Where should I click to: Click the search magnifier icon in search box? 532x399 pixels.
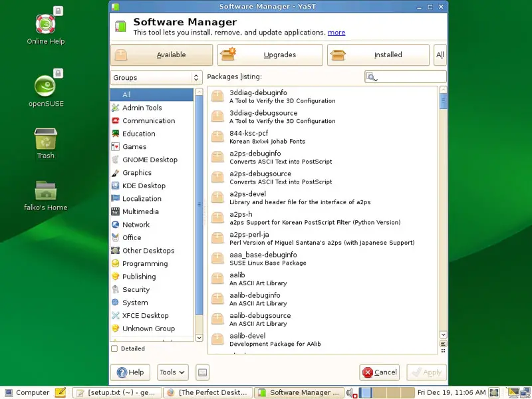pyautogui.click(x=372, y=77)
